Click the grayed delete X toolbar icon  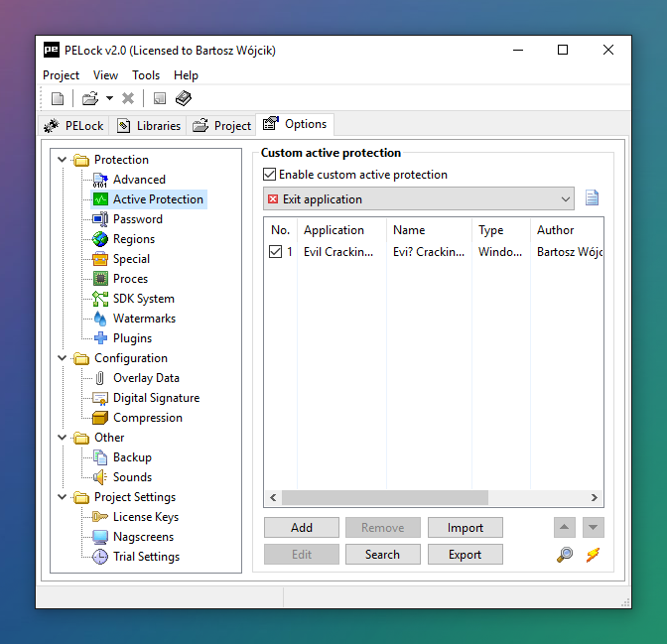(128, 98)
